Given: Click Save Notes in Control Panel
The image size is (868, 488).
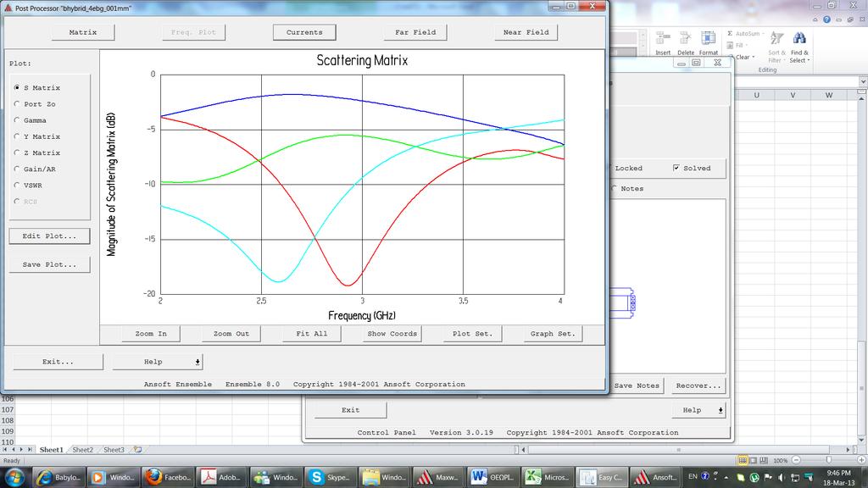Looking at the screenshot, I should tap(637, 385).
